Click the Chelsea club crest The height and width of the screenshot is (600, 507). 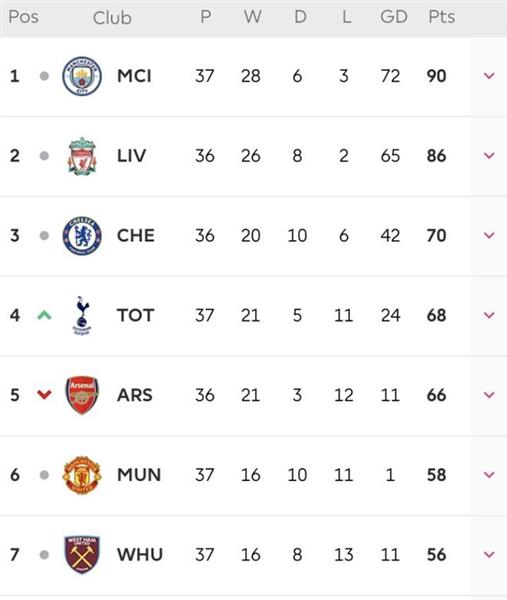click(x=82, y=236)
